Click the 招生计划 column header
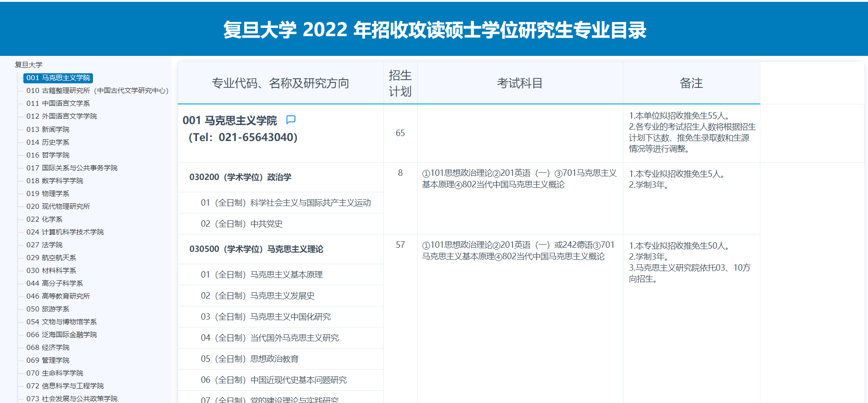This screenshot has height=403, width=868. click(x=400, y=83)
